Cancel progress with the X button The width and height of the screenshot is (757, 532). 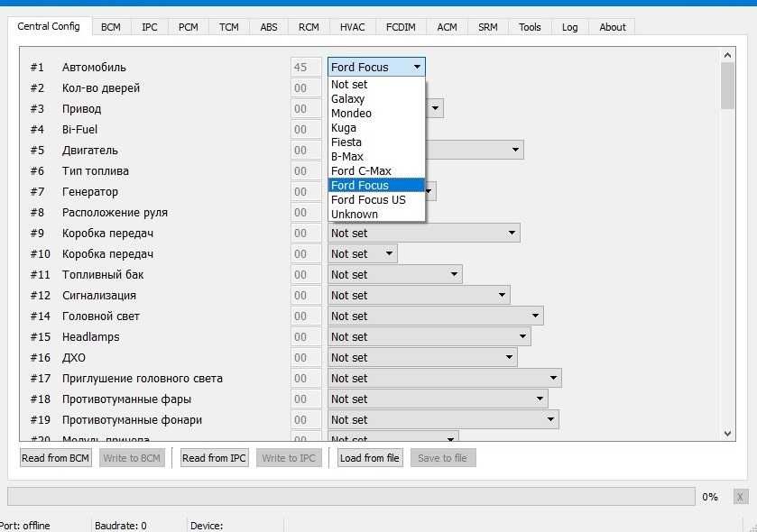(740, 497)
